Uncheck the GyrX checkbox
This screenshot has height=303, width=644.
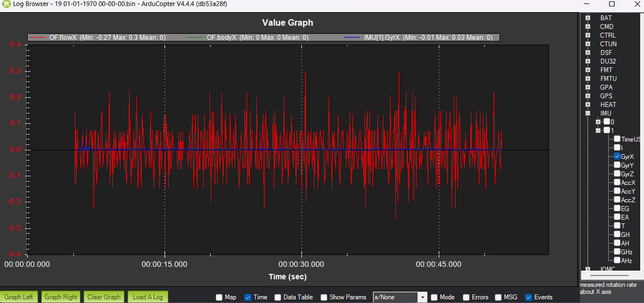tap(617, 157)
